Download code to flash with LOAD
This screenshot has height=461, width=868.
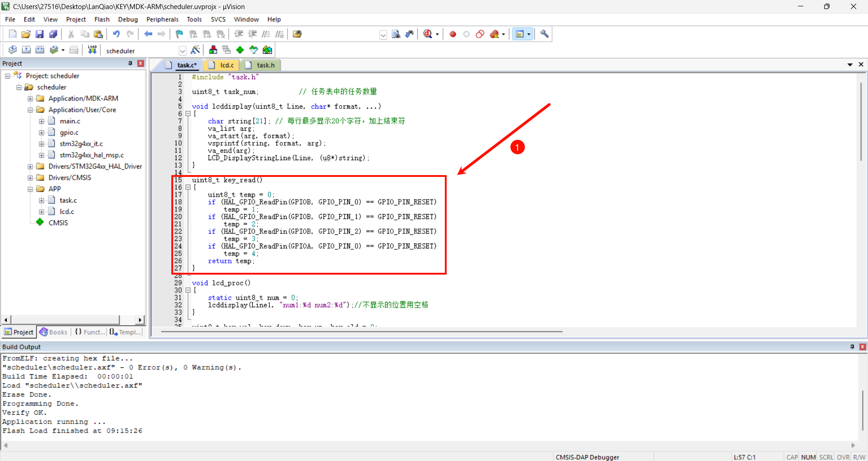[92, 50]
